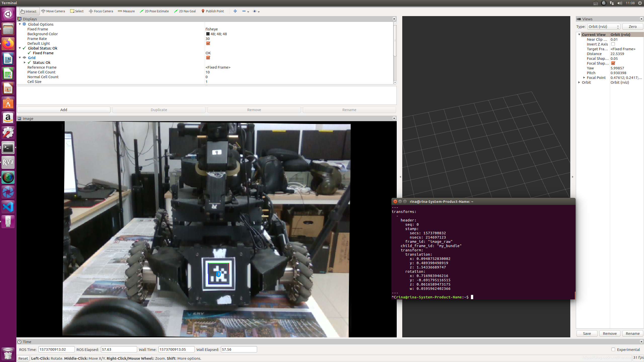Click the Background Color swatch

208,34
